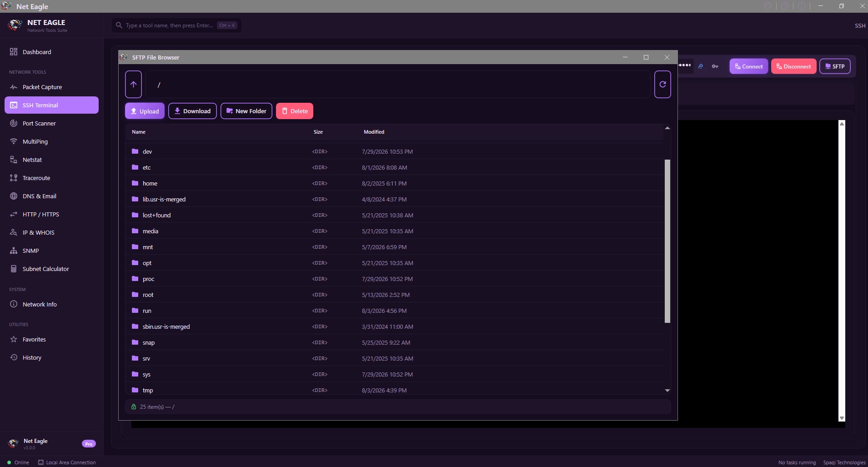Click the DNS & Email globe icon
This screenshot has width=868, height=467.
(x=14, y=196)
